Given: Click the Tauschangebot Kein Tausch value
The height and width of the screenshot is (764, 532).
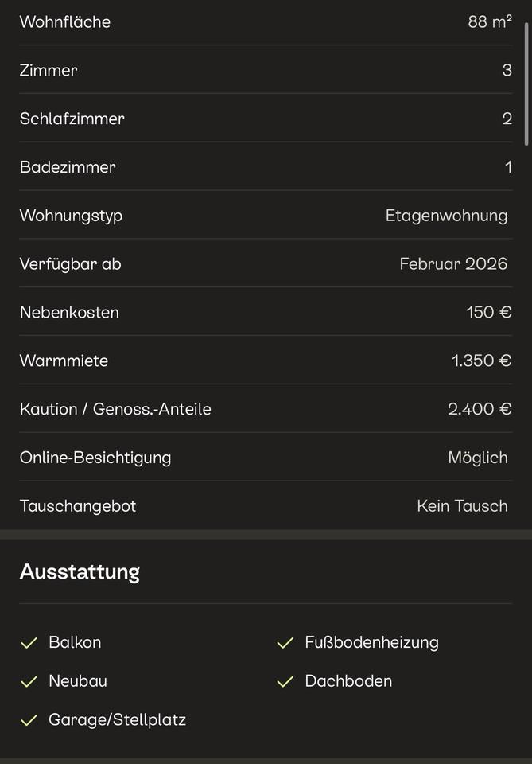Looking at the screenshot, I should tap(462, 506).
